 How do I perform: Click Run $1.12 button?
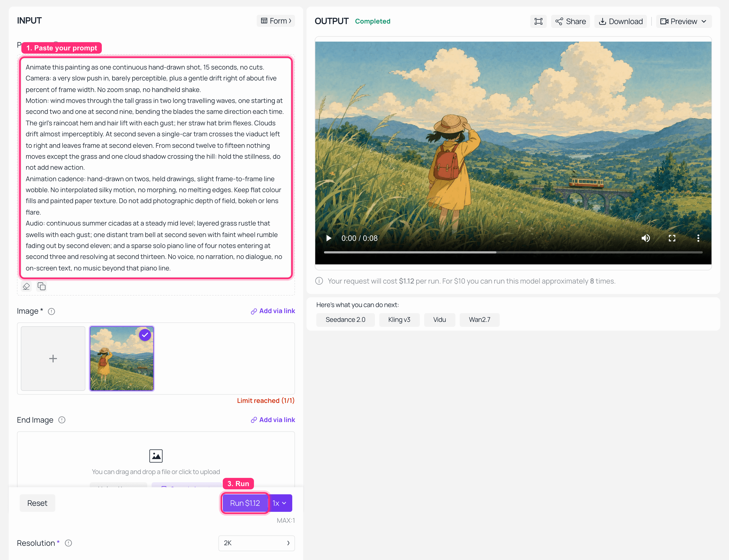tap(245, 503)
